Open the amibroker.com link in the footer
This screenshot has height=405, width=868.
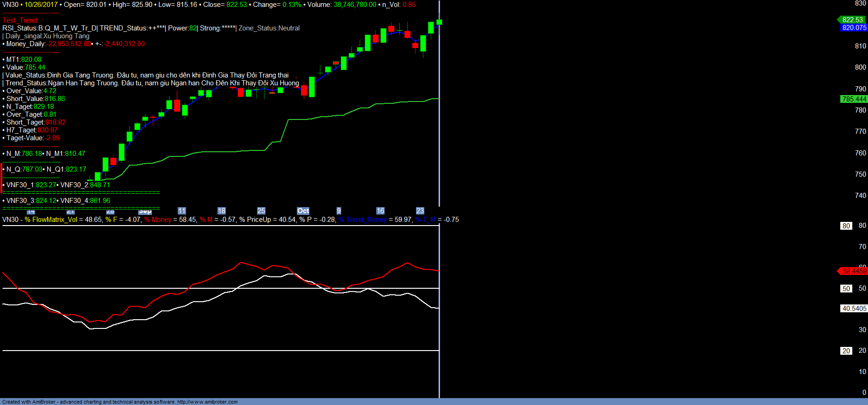[207, 402]
